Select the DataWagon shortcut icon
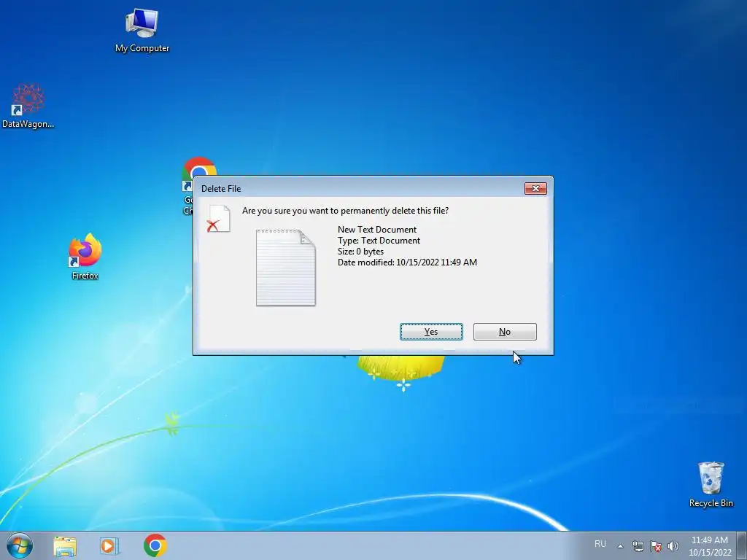The height and width of the screenshot is (560, 747). (x=28, y=106)
